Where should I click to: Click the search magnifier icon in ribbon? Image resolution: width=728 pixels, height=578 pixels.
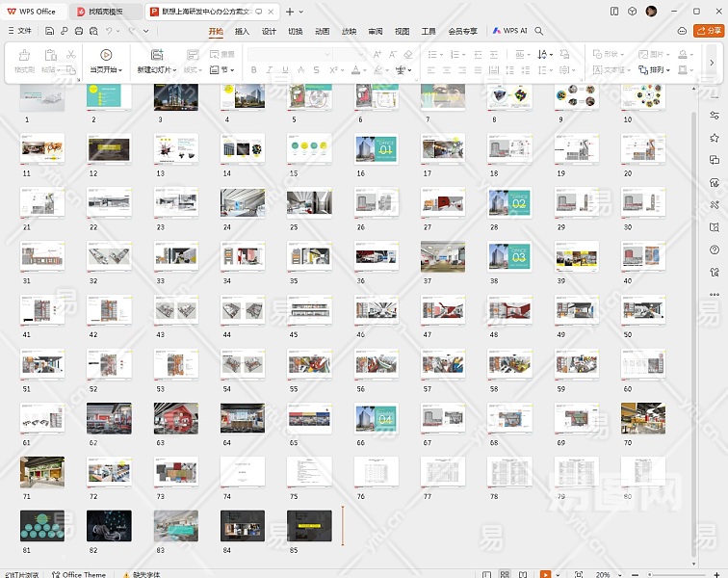click(539, 31)
